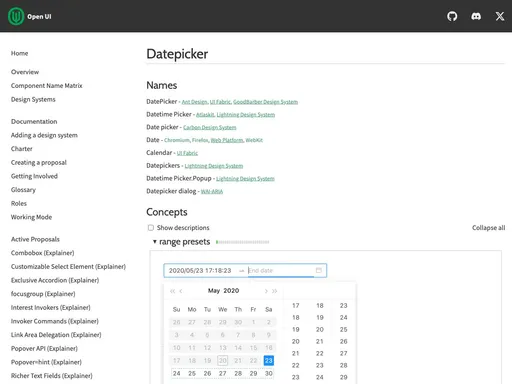This screenshot has height=384, width=512.
Task: Click the range presets coverage bar
Action: pos(242,242)
